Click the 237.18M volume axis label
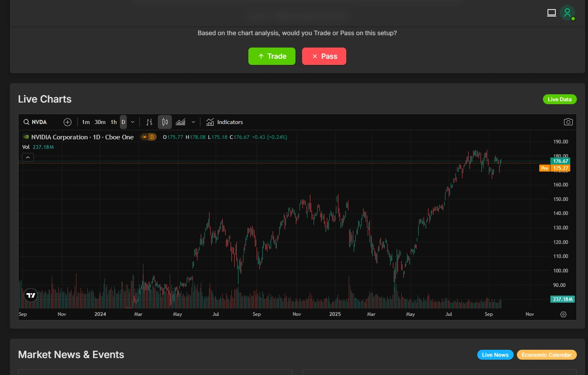Viewport: 588px width, 375px height. (562, 299)
